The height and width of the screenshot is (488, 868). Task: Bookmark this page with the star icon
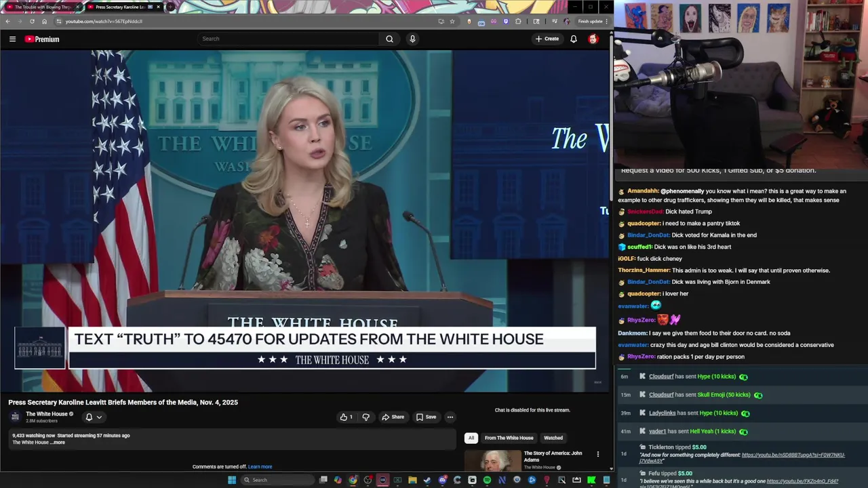pos(452,21)
